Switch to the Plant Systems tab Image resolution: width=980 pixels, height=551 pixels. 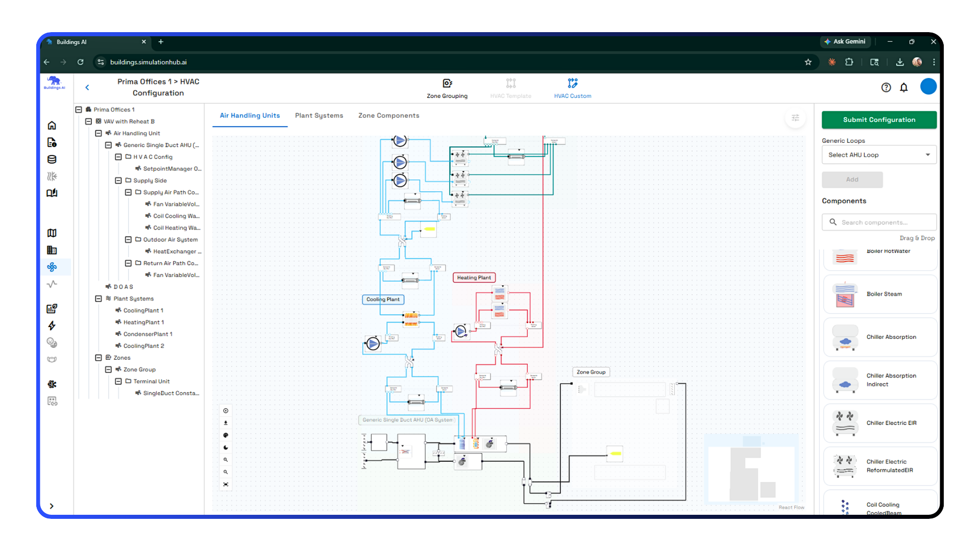(x=319, y=116)
